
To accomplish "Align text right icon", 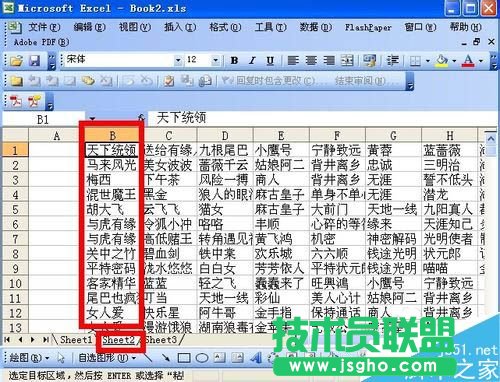I will (329, 61).
